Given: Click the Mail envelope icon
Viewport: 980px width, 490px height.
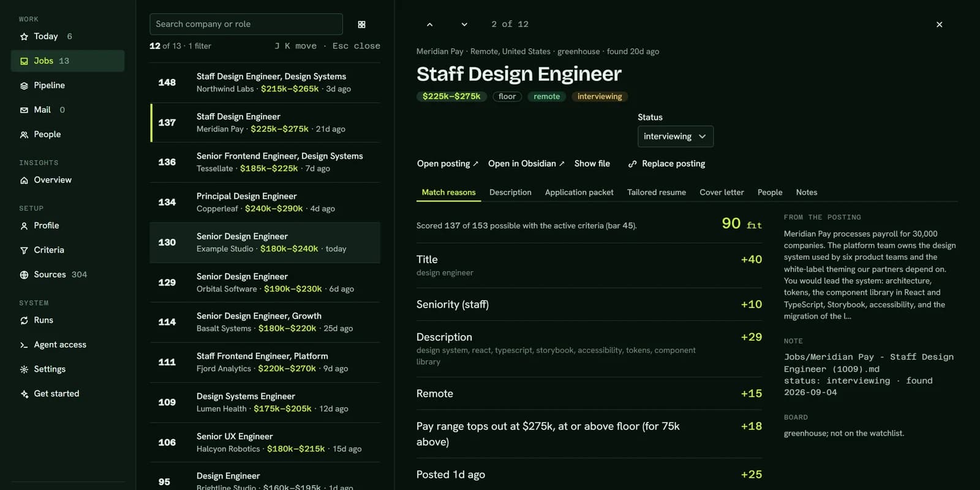Looking at the screenshot, I should pos(24,110).
